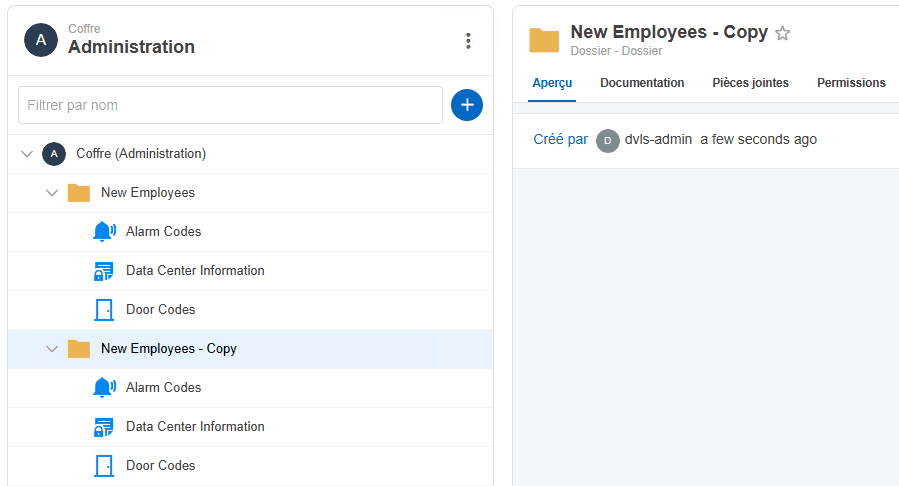Open the vault three-dot options menu
This screenshot has height=486, width=899.
[x=468, y=41]
